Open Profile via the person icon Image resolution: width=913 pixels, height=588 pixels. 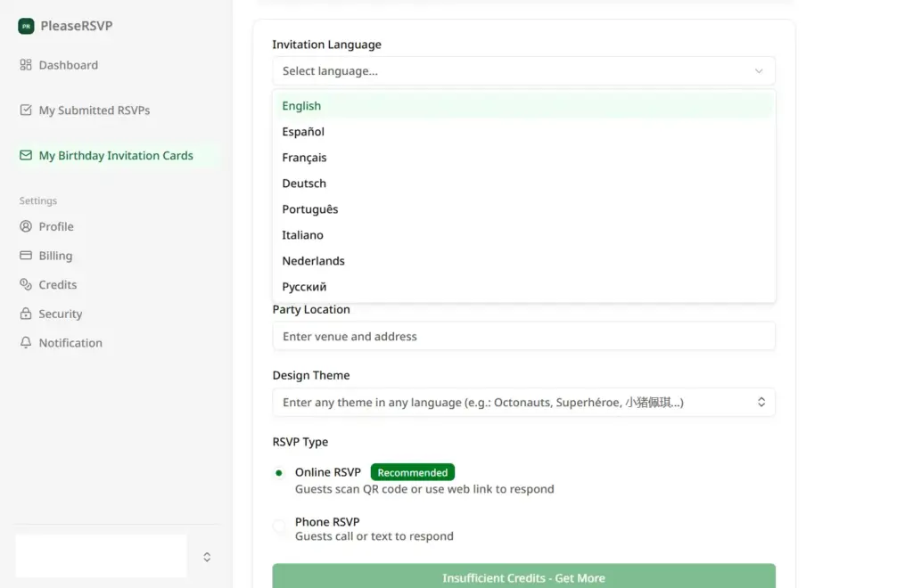point(25,226)
